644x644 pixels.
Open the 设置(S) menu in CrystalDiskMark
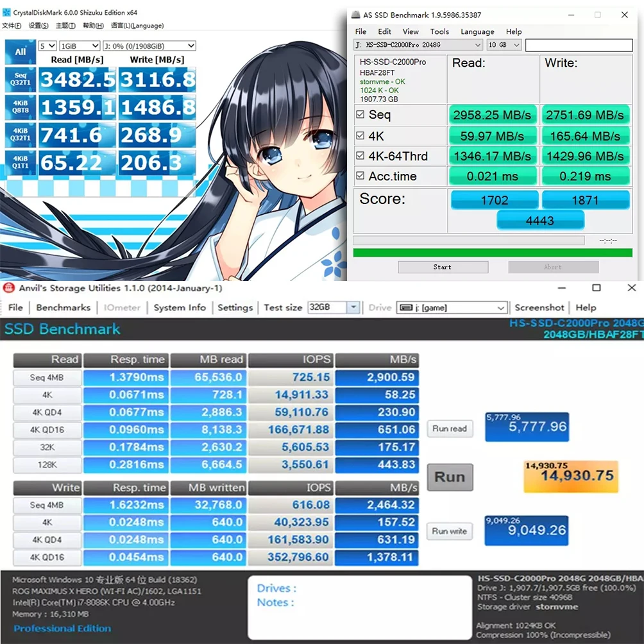38,26
